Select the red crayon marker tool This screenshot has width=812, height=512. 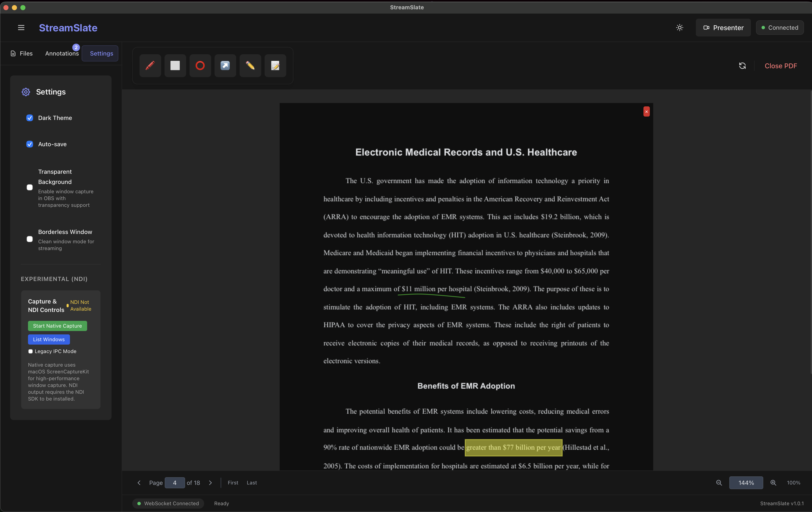[x=150, y=65]
